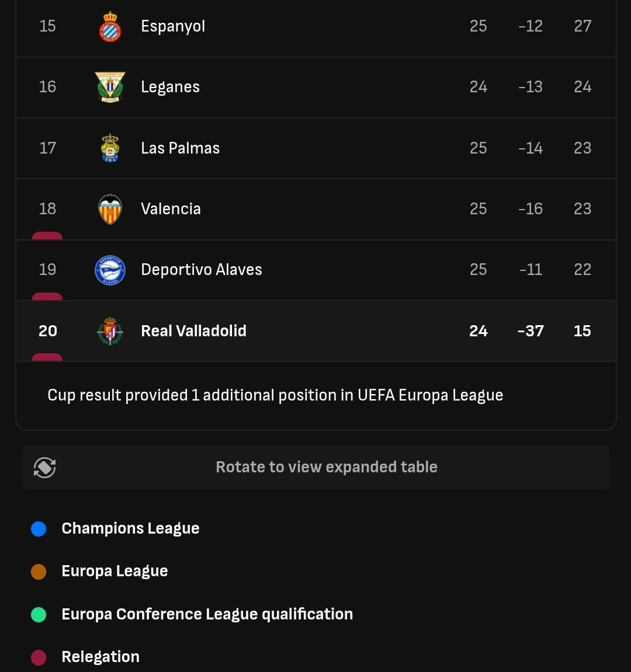Click the blue Champions League dot
The height and width of the screenshot is (672, 631).
point(39,529)
